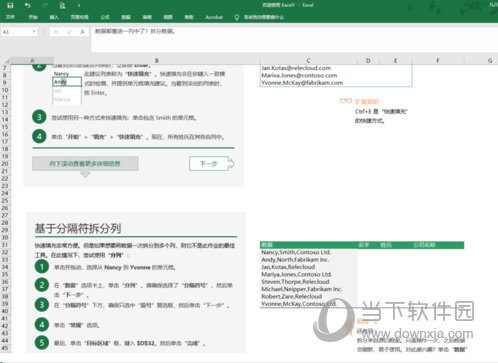Select column F header
The width and height of the screenshot is (498, 363).
click(438, 61)
